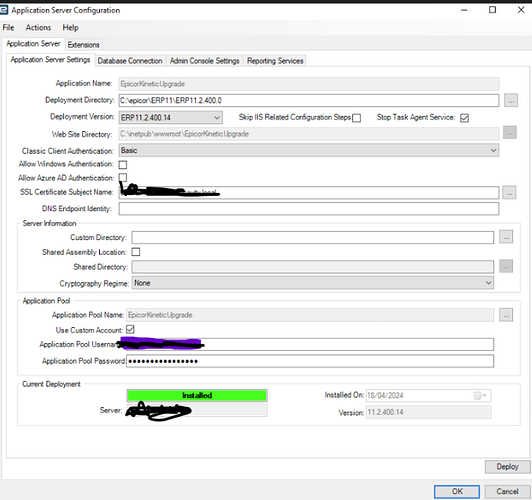Open the Installed On calendar picker
Viewport: 532px width, 500px height.
[480, 396]
